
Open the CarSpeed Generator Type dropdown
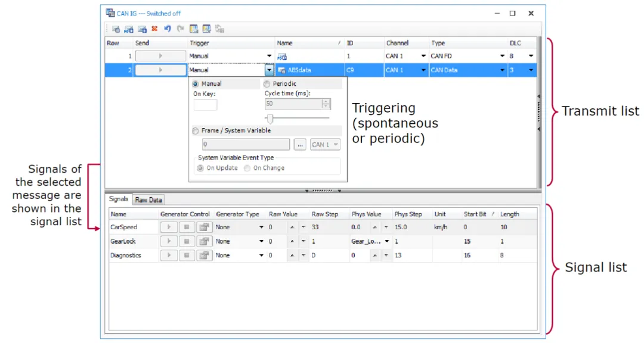click(261, 227)
